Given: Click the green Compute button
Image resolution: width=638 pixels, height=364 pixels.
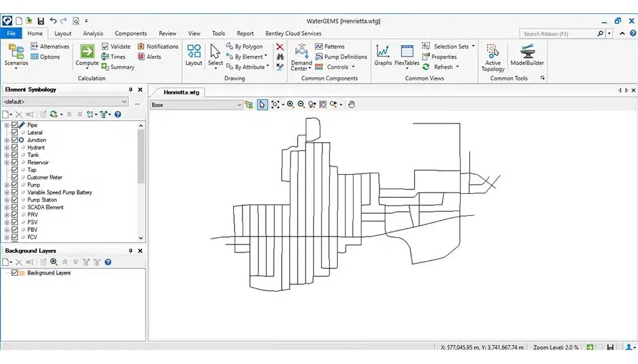Looking at the screenshot, I should [x=87, y=56].
